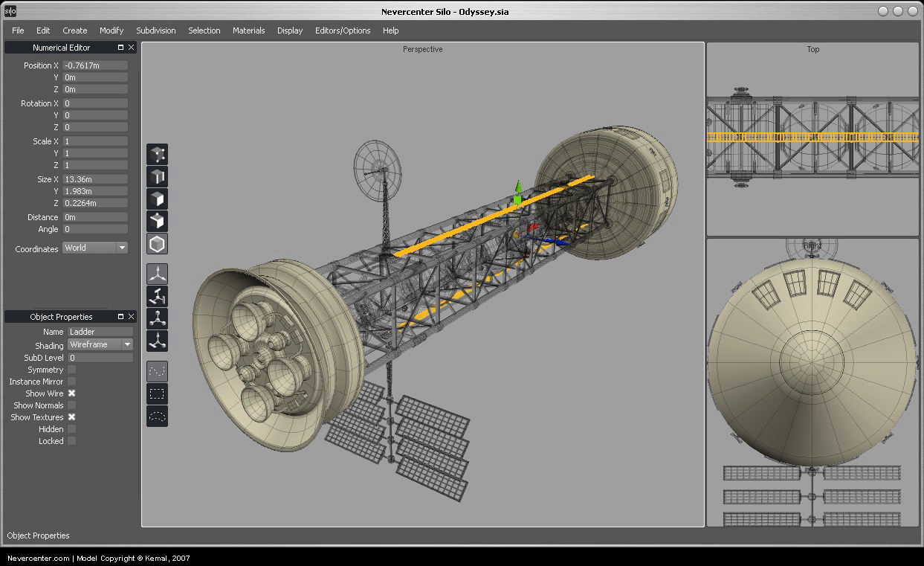Image resolution: width=924 pixels, height=566 pixels.
Task: Click the object Name field
Action: (100, 332)
